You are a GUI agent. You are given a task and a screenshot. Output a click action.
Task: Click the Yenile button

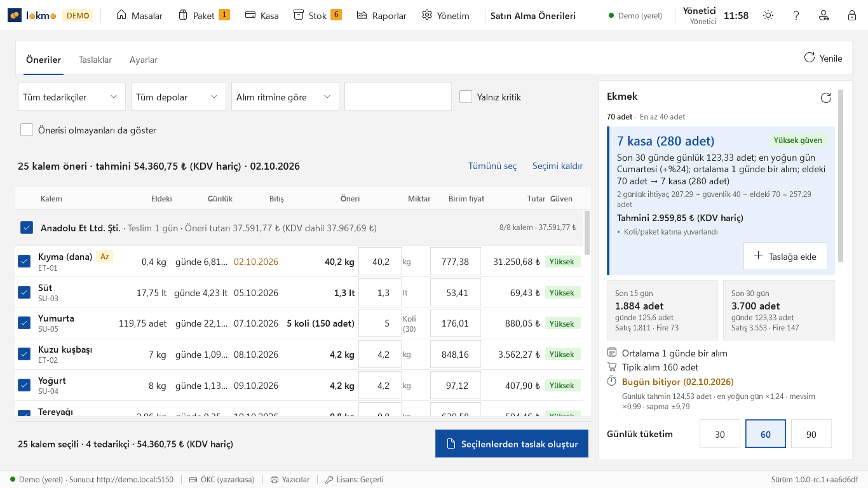(x=823, y=58)
